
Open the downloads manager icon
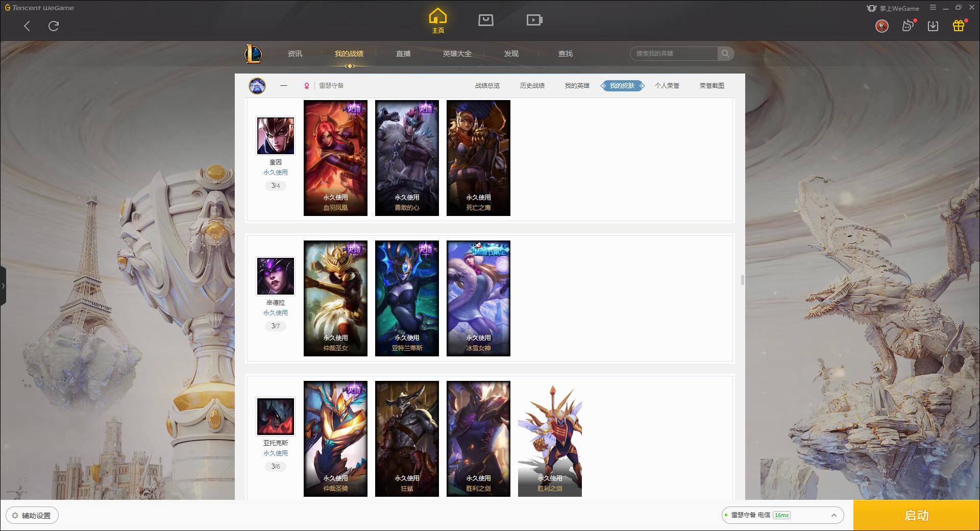[933, 26]
